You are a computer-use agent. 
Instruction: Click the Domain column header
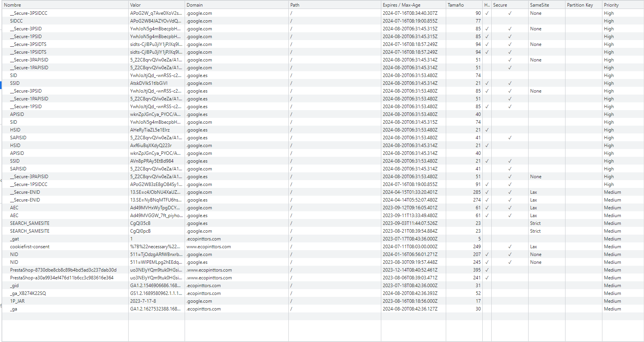[194, 5]
